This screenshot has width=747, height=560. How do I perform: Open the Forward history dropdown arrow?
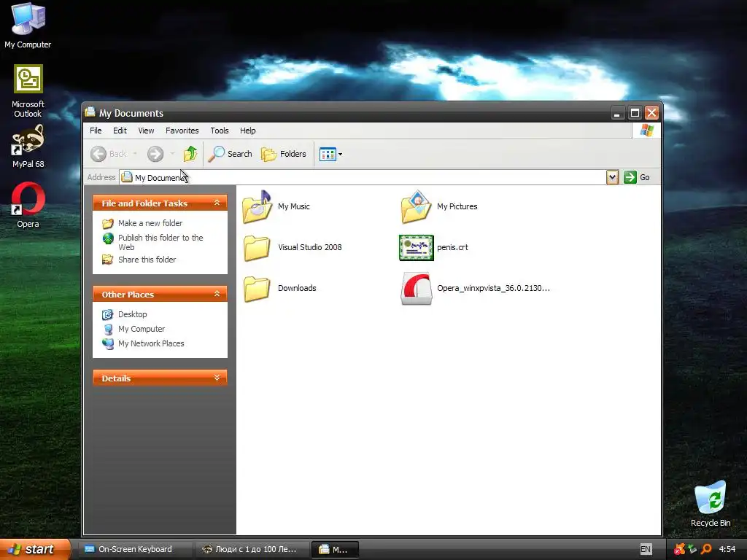tap(172, 154)
